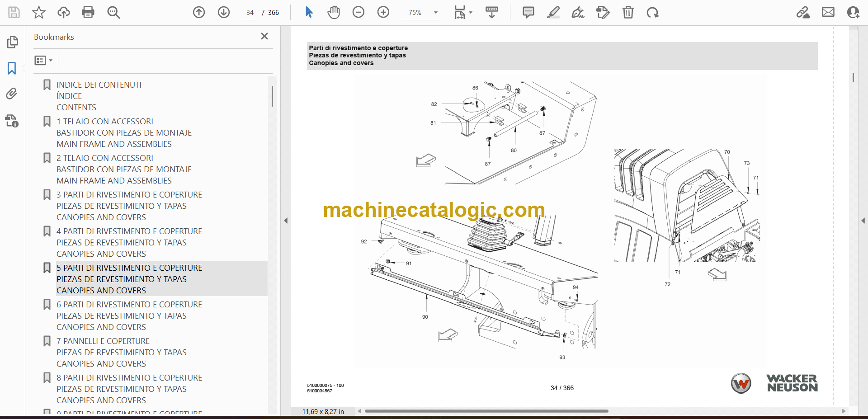868x419 pixels.
Task: Click the zoom in plus icon
Action: pyautogui.click(x=383, y=12)
